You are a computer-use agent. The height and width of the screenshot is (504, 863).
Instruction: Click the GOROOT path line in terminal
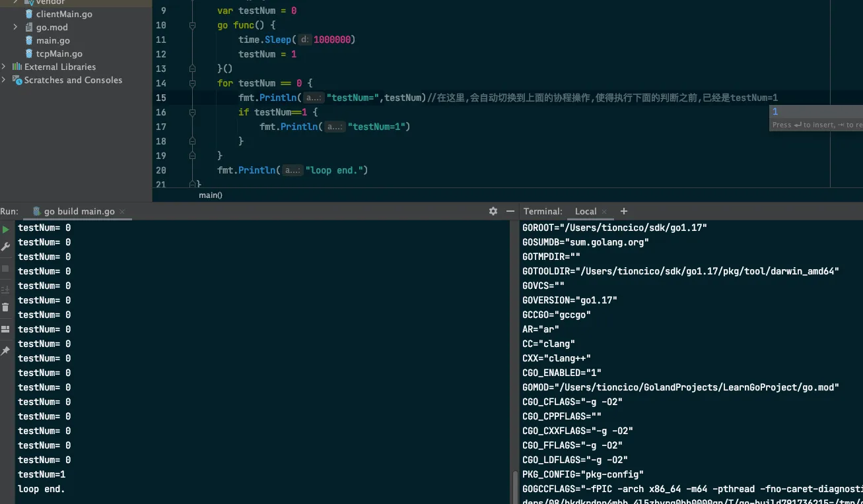tap(615, 228)
